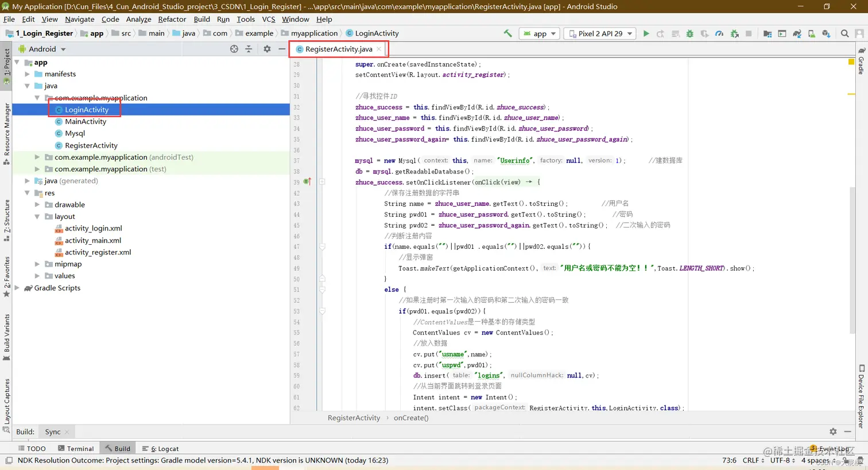The image size is (868, 470).
Task: Click the CRLF line separator status entry
Action: pyautogui.click(x=753, y=460)
